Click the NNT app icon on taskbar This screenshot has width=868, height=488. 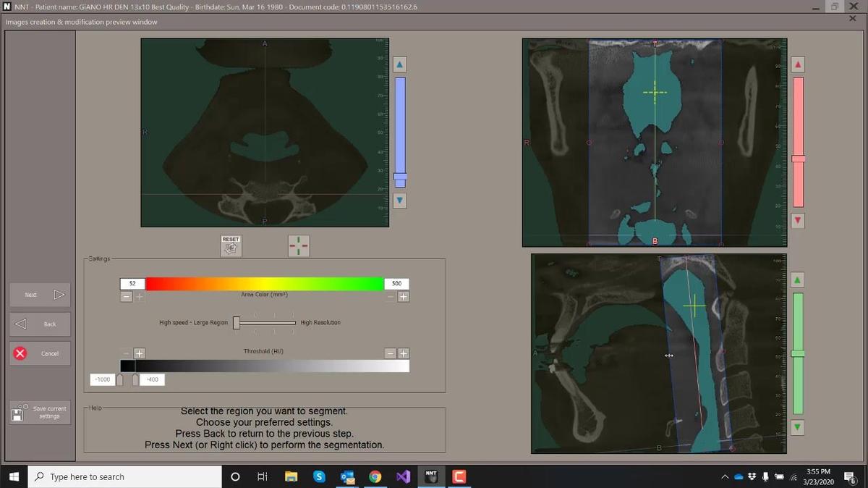431,476
